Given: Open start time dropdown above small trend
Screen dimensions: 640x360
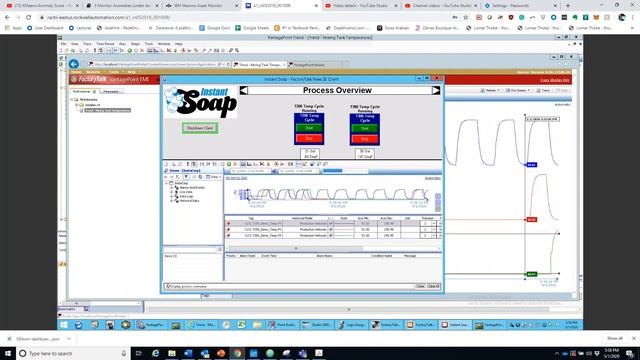Looking at the screenshot, I should click(x=268, y=171).
